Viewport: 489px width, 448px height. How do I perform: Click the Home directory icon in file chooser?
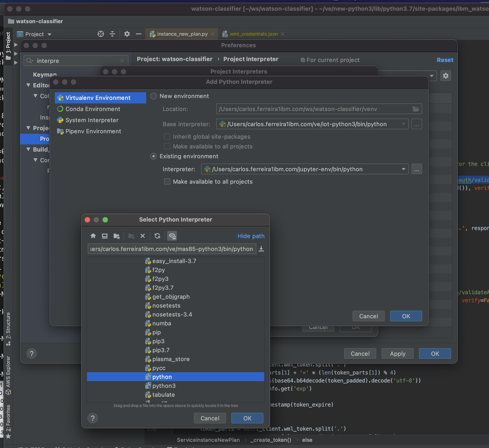click(x=93, y=236)
